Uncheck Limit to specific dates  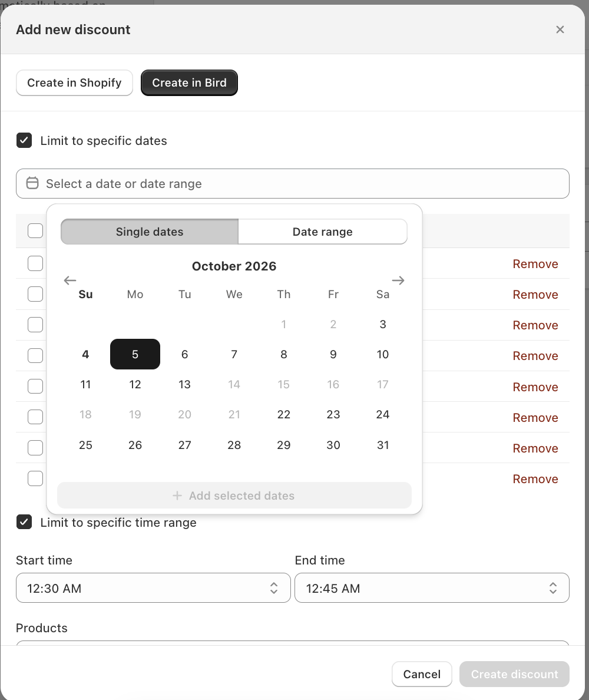(24, 140)
